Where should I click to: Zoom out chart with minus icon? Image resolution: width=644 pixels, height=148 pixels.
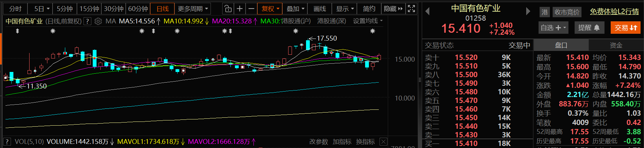click(x=251, y=9)
